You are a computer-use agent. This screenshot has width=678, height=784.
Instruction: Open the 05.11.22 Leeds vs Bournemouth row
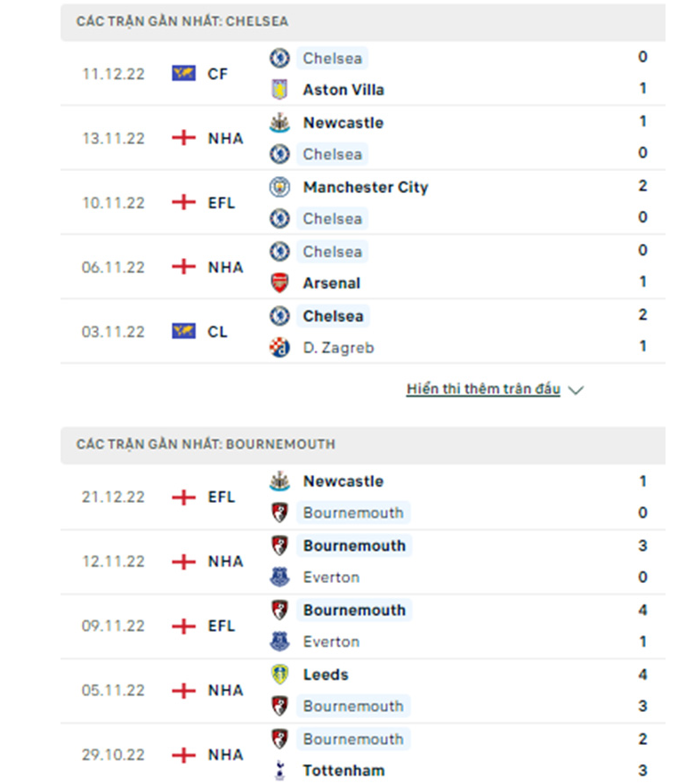[x=363, y=691]
